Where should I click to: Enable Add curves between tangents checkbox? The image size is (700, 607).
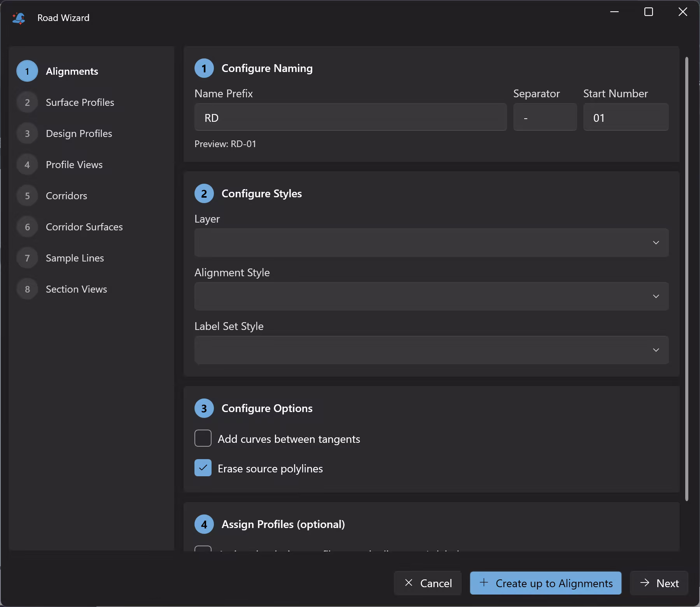coord(203,438)
